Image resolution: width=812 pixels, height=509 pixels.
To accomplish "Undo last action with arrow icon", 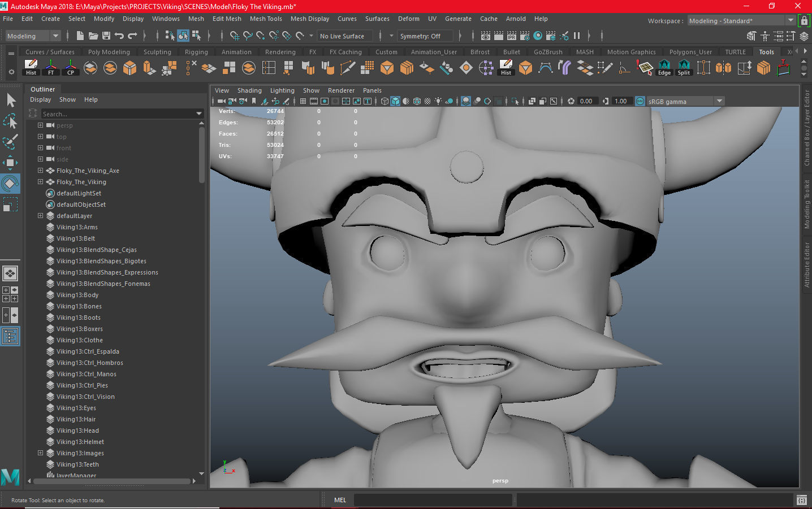I will pos(119,36).
